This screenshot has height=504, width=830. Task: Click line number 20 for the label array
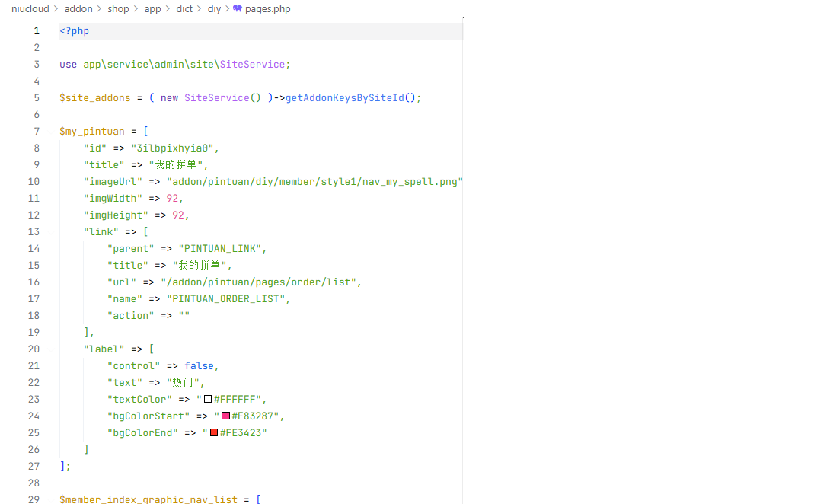point(34,349)
